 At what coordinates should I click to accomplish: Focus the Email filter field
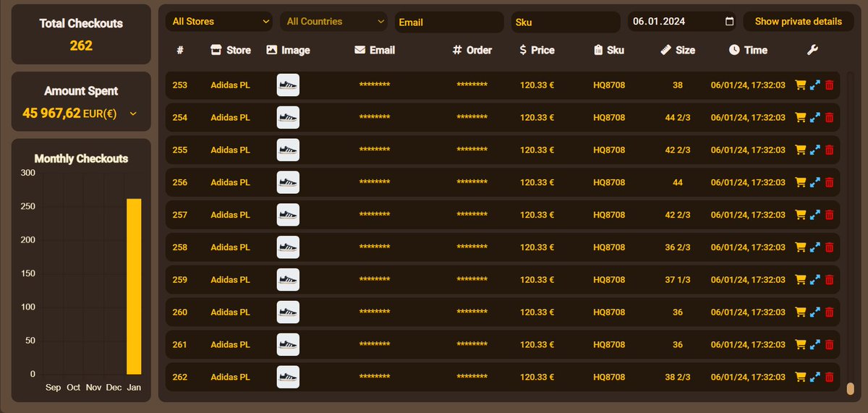[449, 22]
